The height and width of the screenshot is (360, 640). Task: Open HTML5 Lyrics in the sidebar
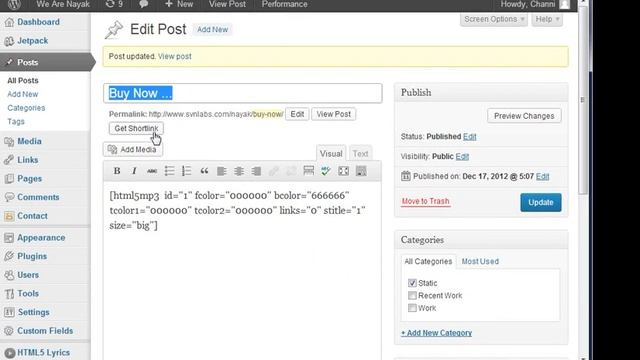(x=43, y=353)
